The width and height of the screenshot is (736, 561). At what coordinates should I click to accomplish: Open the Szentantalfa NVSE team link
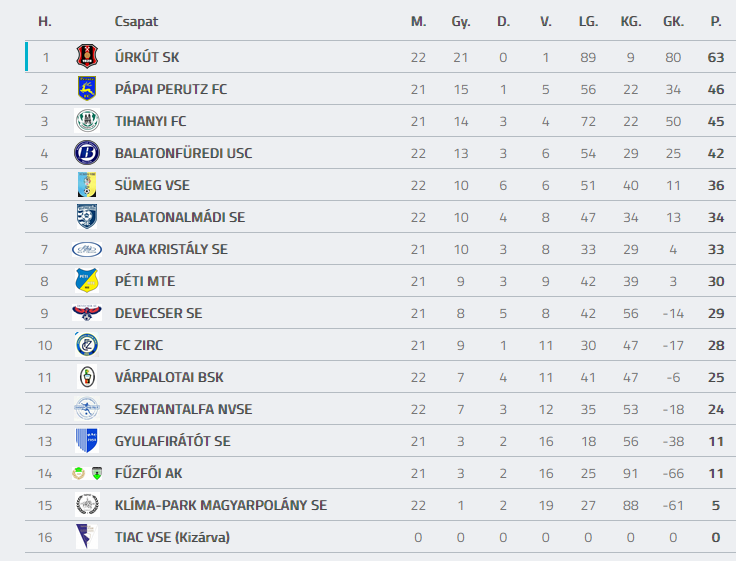tap(183, 409)
